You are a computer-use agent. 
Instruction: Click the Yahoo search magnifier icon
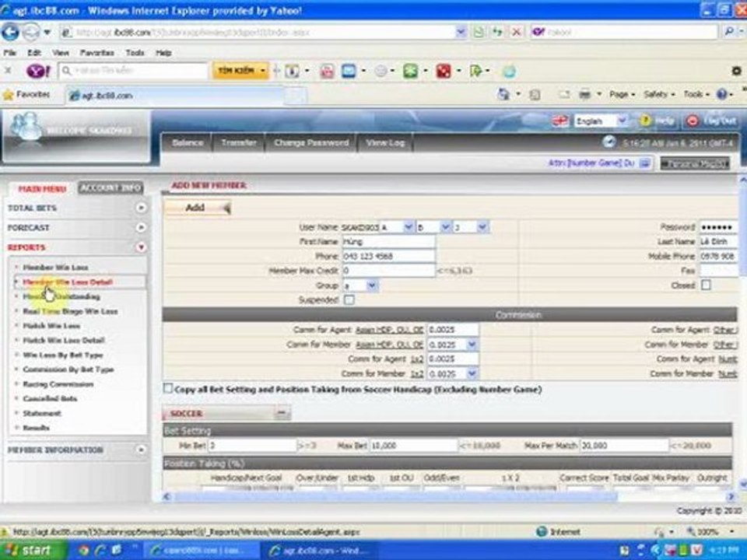(x=729, y=32)
